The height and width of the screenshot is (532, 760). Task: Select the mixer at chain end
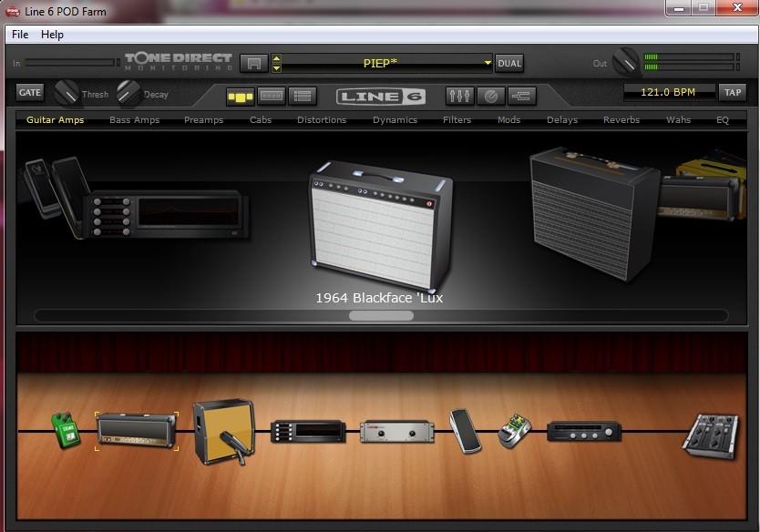711,435
